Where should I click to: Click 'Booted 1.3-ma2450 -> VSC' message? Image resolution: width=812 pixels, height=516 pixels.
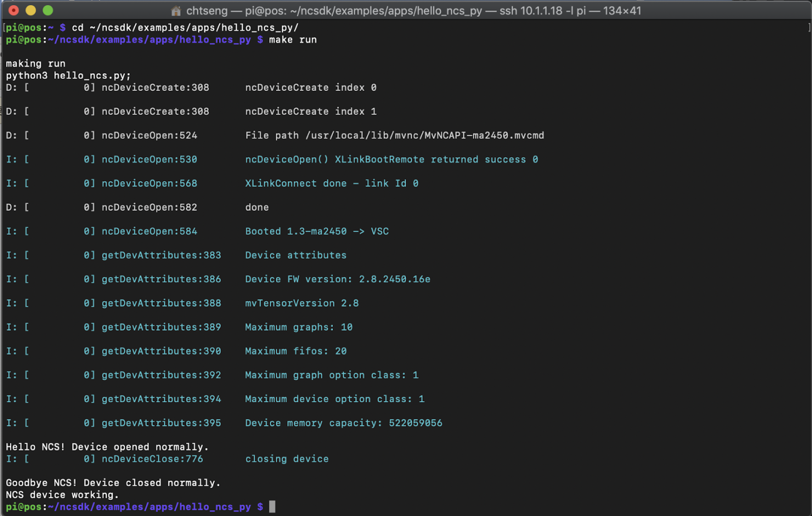coord(317,232)
